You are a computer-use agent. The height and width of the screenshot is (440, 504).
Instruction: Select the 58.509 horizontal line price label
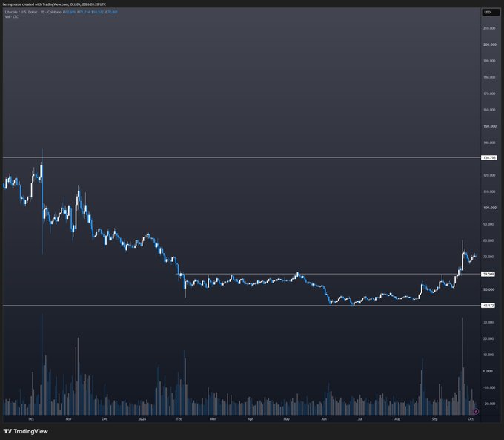click(488, 274)
